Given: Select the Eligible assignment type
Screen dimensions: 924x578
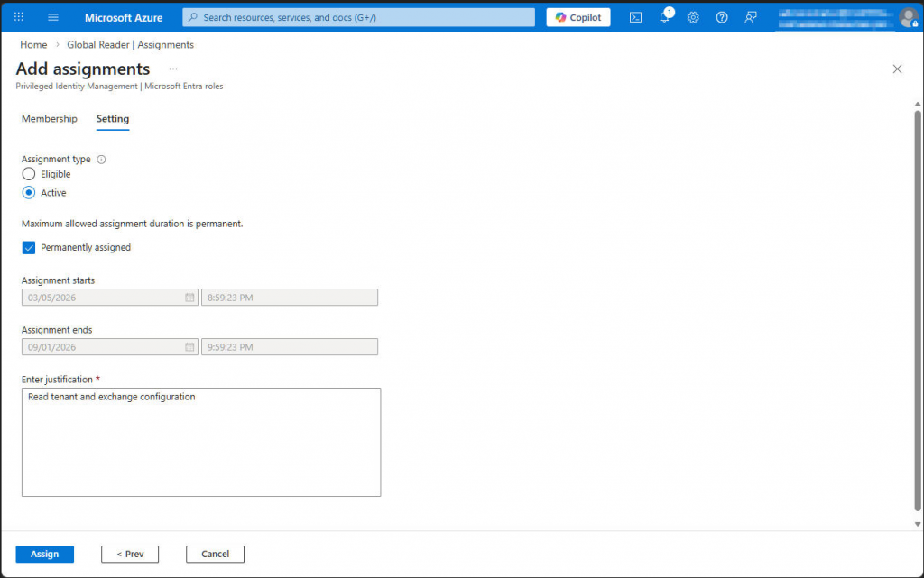Looking at the screenshot, I should point(28,173).
